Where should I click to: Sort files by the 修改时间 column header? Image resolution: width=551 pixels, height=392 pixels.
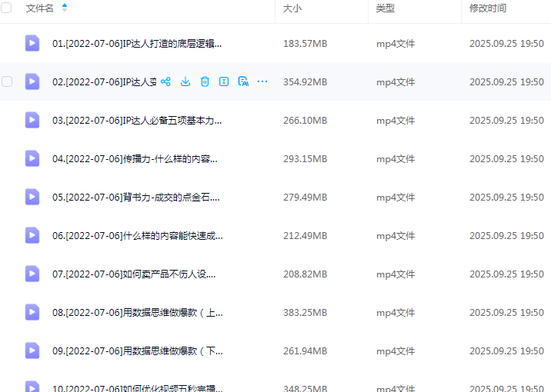[488, 8]
